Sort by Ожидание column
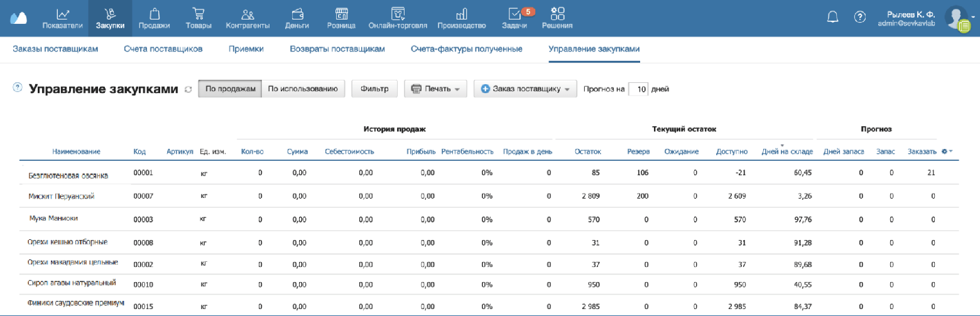The width and height of the screenshot is (980, 316). pyautogui.click(x=682, y=152)
